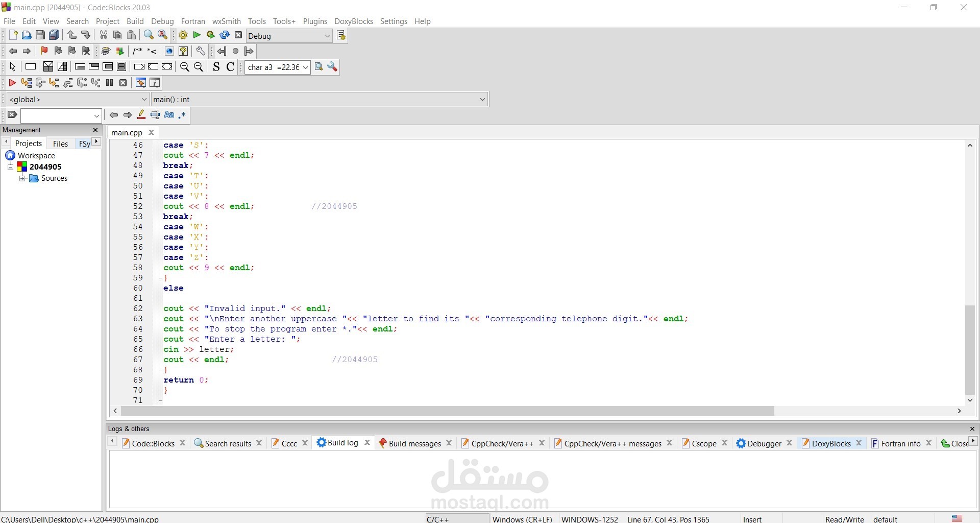This screenshot has width=980, height=523.
Task: Show more log tabs with right arrow
Action: pos(973,441)
